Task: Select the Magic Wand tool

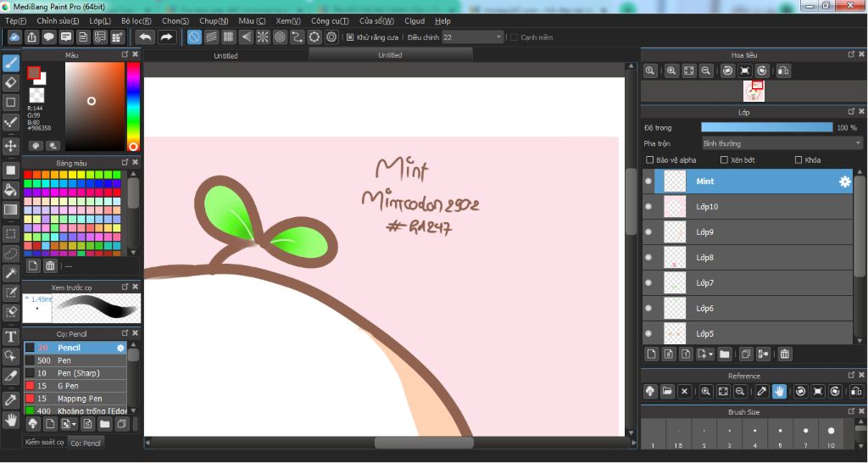Action: (10, 273)
